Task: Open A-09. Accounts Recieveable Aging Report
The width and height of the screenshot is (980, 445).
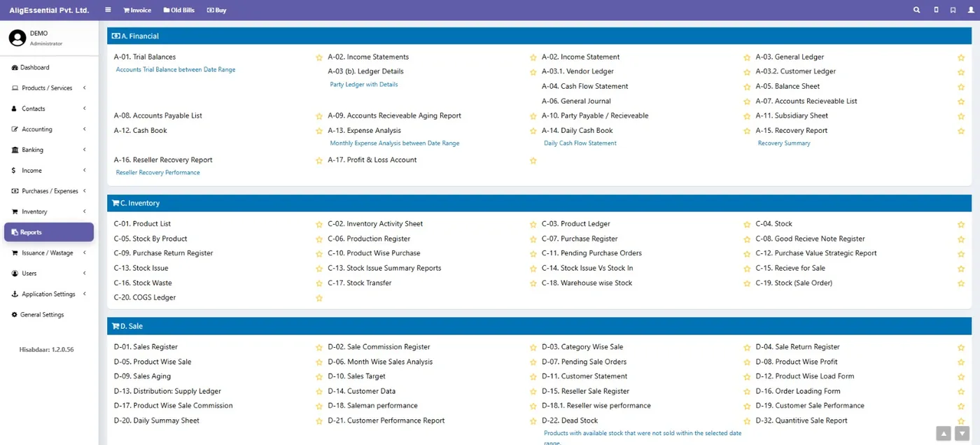Action: tap(395, 116)
